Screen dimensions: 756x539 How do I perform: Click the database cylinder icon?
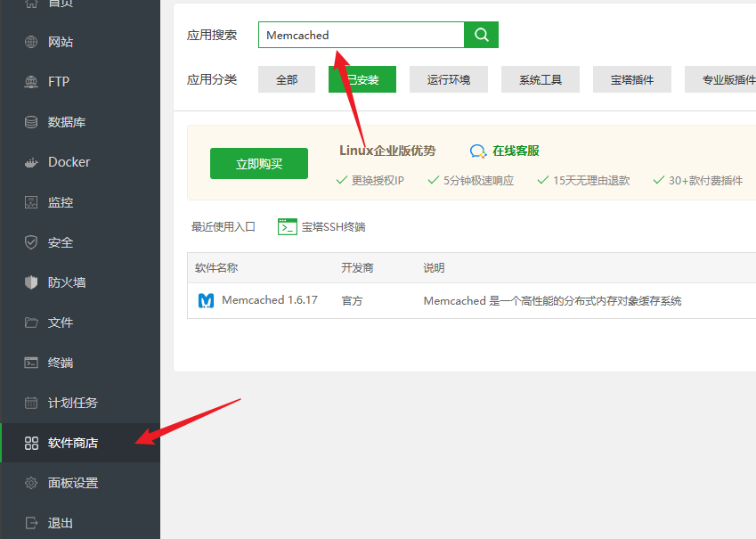pos(31,122)
